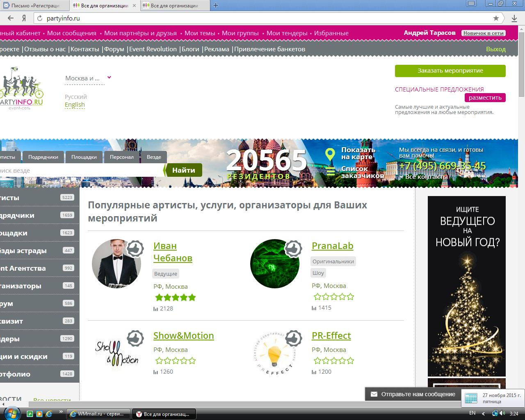Open "Мои тендеры" menu item

click(287, 33)
